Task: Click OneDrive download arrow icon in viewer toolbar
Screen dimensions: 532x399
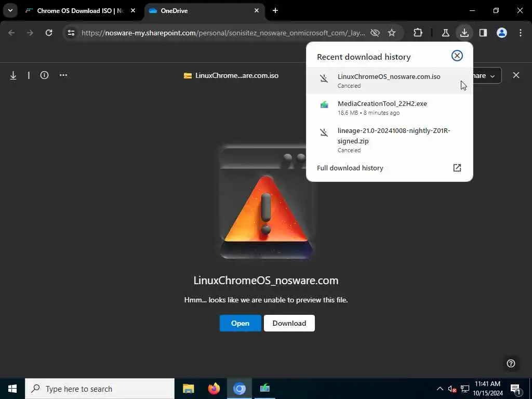Action: tap(13, 75)
